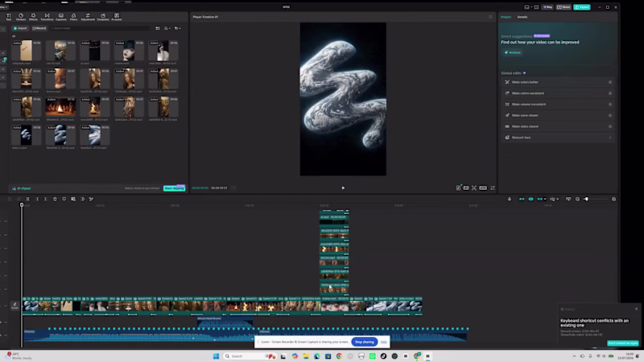
Task: Toggle the Make voice clearer option
Action: pyautogui.click(x=610, y=115)
